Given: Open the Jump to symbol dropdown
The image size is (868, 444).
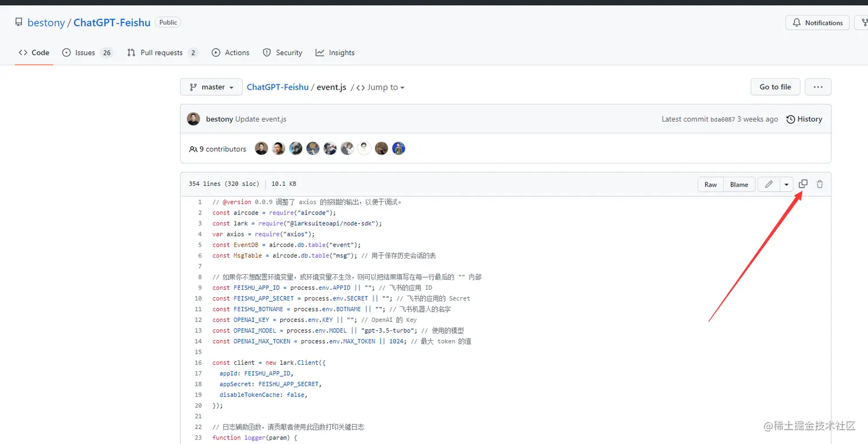Looking at the screenshot, I should pos(381,87).
